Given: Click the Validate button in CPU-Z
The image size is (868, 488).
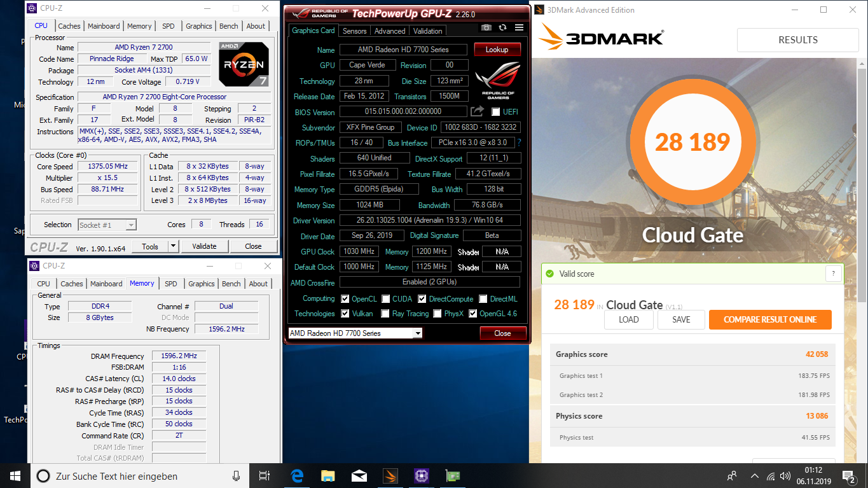Looking at the screenshot, I should pyautogui.click(x=204, y=246).
